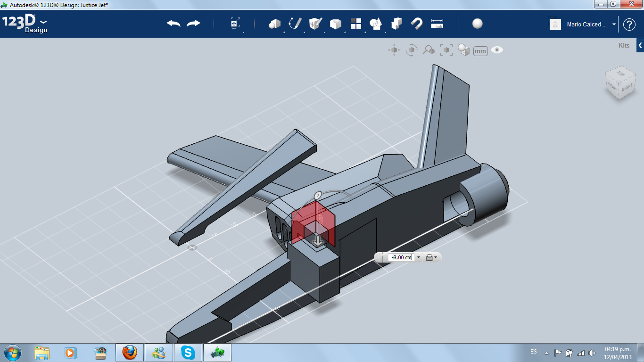Open the Pattern tool
644x362 pixels.
[355, 24]
